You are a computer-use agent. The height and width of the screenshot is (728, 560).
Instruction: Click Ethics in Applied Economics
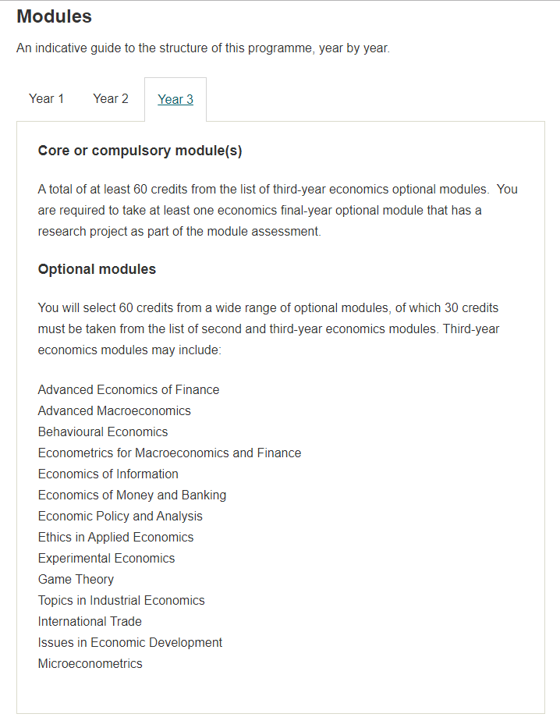pos(115,537)
